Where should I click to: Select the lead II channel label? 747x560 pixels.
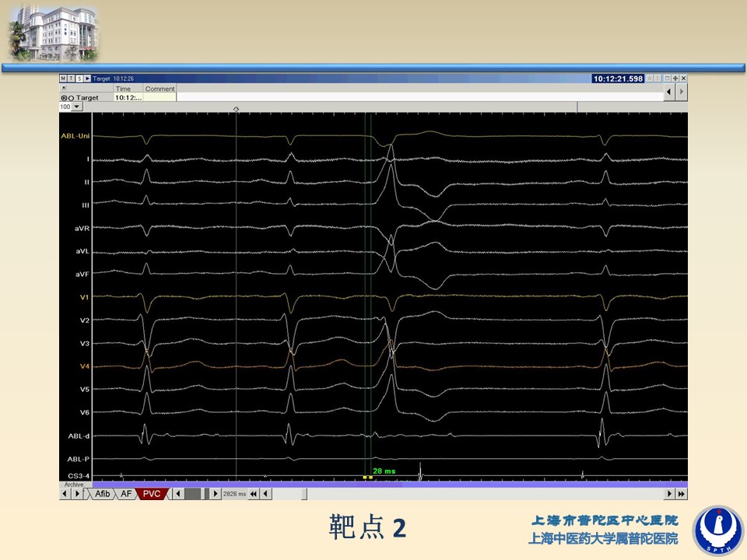(x=86, y=182)
